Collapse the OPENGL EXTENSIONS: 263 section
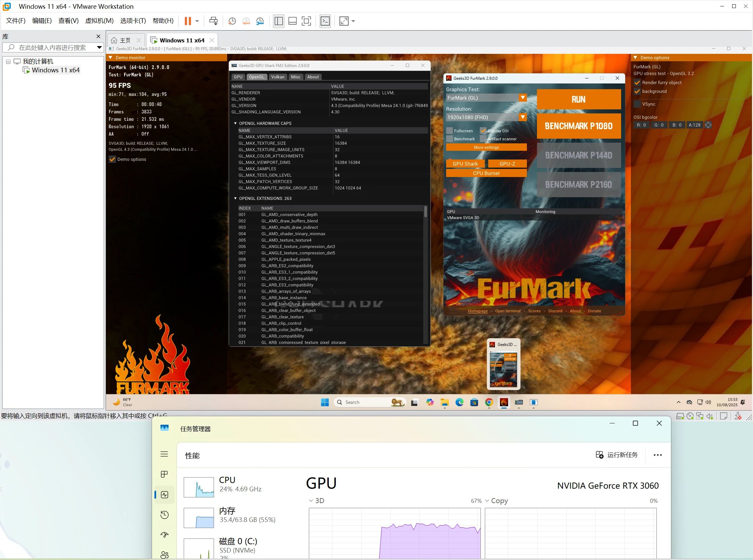The image size is (753, 560). [x=235, y=199]
